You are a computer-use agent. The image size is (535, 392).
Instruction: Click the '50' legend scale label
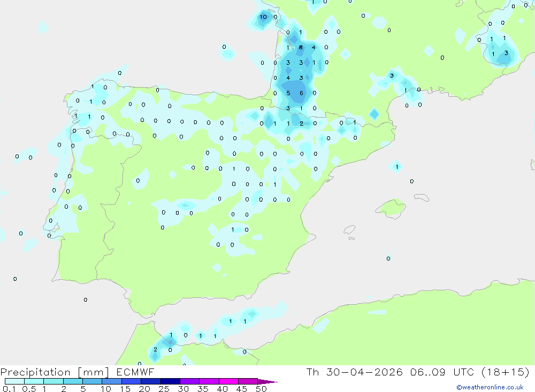(x=261, y=389)
